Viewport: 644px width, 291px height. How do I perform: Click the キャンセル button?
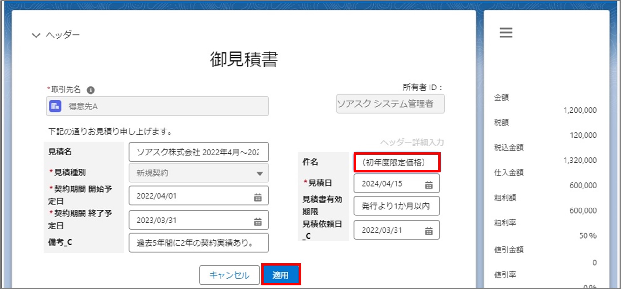[229, 275]
